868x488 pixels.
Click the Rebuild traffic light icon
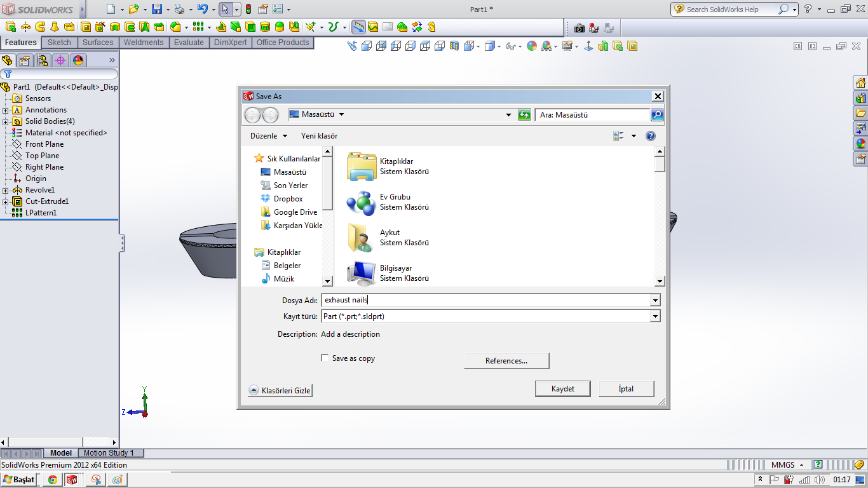pos(248,10)
